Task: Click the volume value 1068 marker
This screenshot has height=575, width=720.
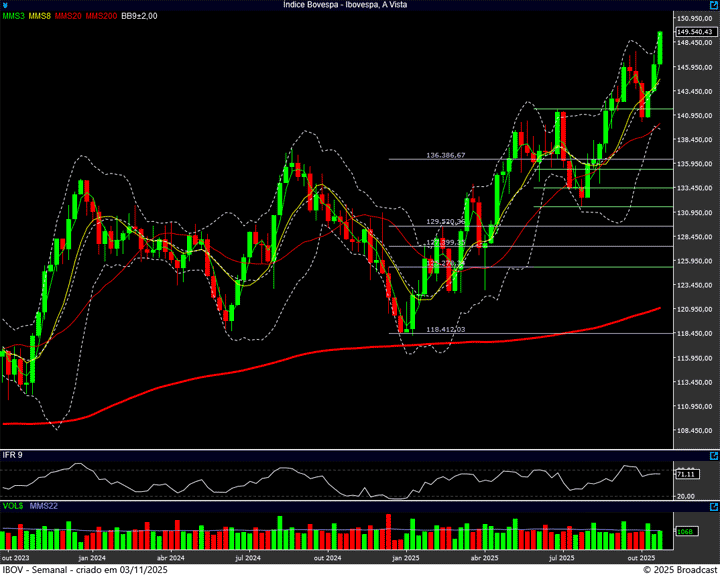Action: pos(685,531)
